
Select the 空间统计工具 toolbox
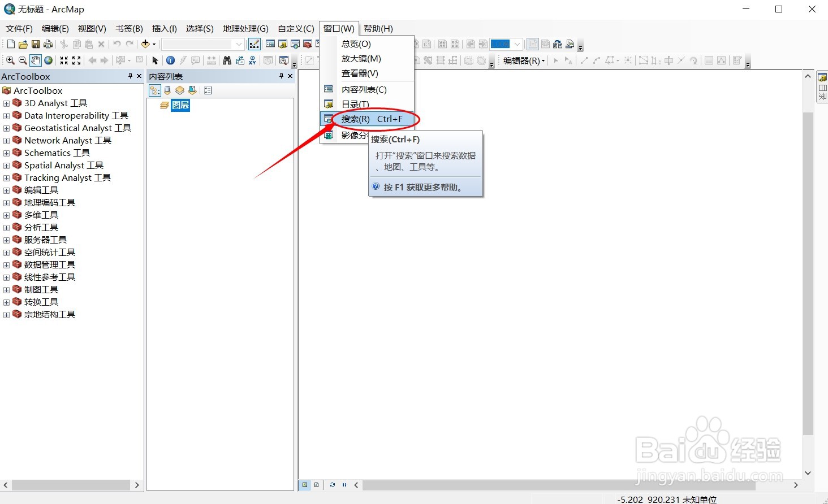tap(50, 253)
